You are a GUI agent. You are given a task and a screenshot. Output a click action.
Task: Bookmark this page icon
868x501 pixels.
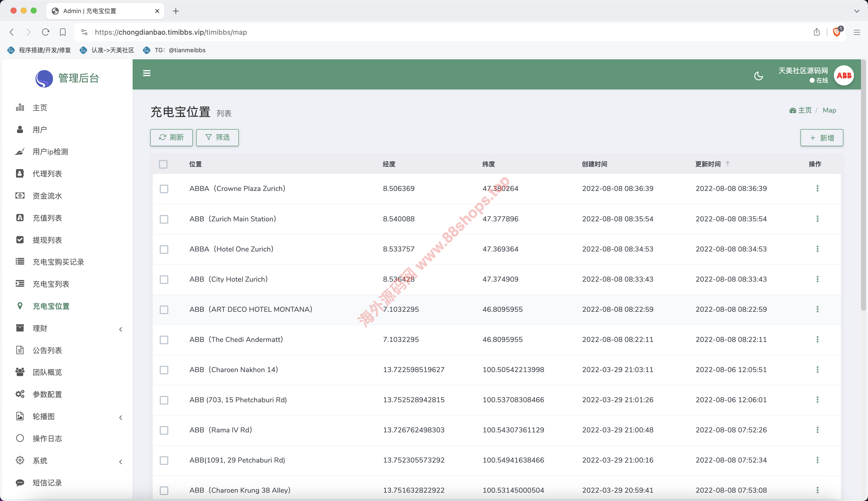point(63,32)
